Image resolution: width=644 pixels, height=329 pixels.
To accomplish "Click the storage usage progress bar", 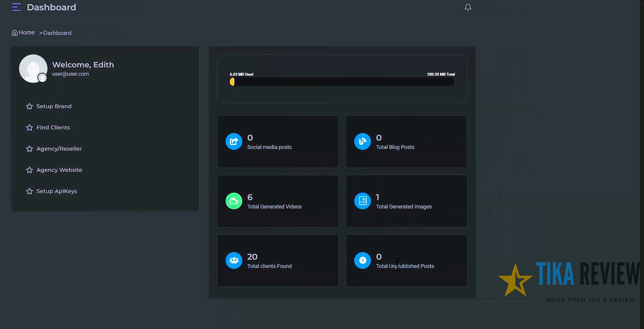I will click(342, 82).
